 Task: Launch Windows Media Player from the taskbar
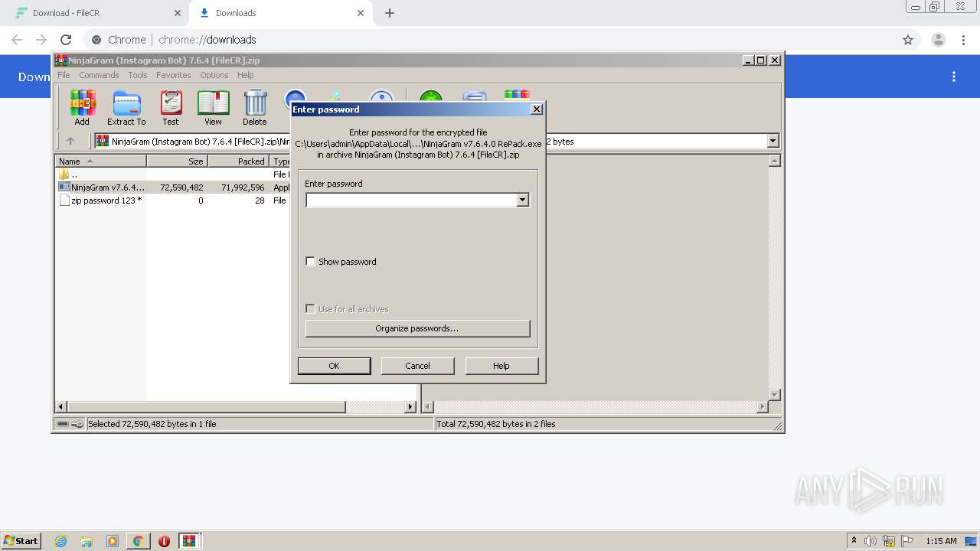[x=113, y=541]
